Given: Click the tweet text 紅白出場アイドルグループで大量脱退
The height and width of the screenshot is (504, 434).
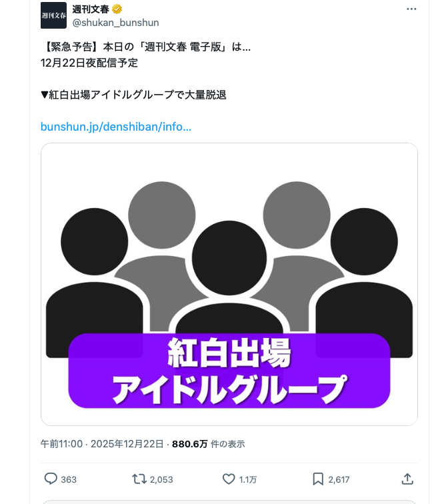Looking at the screenshot, I should tap(137, 95).
